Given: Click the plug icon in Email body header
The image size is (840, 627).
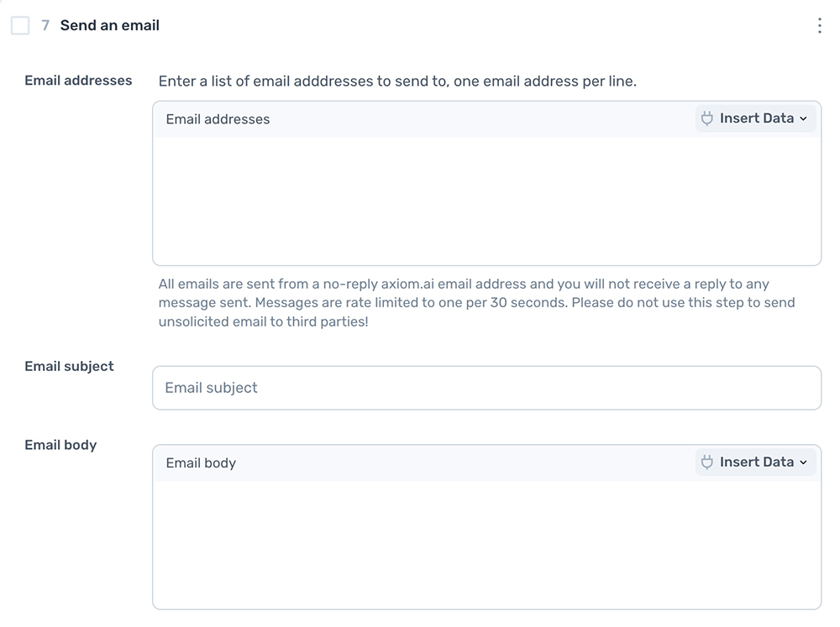Looking at the screenshot, I should click(707, 462).
